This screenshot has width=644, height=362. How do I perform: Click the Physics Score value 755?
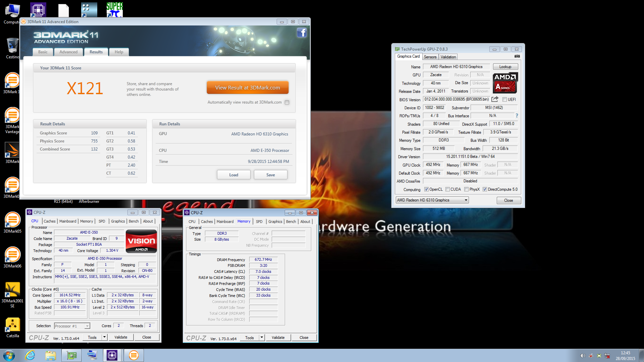click(x=94, y=141)
